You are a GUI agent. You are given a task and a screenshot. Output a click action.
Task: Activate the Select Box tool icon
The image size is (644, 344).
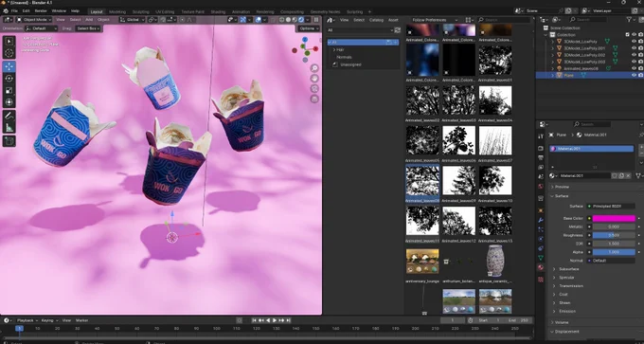tap(9, 41)
